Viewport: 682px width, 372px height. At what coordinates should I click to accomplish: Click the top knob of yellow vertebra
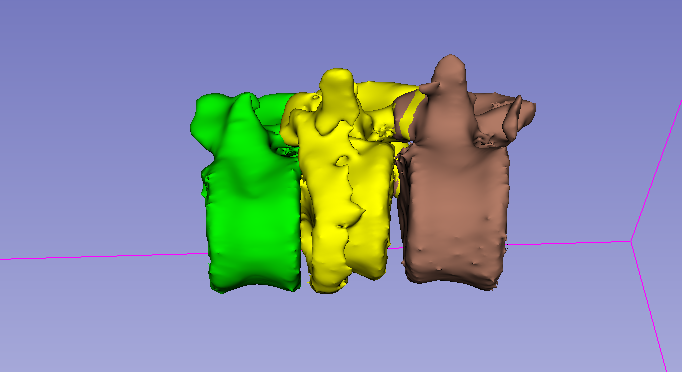click(x=338, y=77)
